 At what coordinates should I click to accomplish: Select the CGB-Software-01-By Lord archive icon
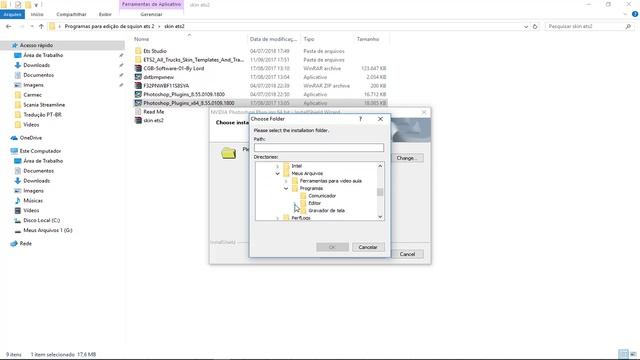pyautogui.click(x=138, y=68)
